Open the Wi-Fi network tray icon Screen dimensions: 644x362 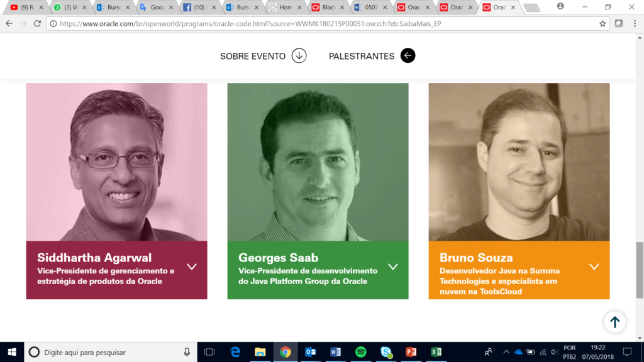543,352
